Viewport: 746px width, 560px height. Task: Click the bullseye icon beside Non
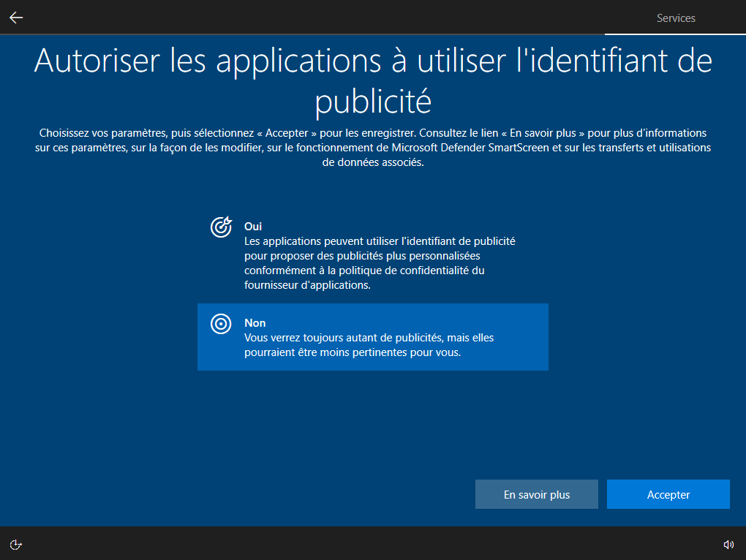[x=221, y=324]
